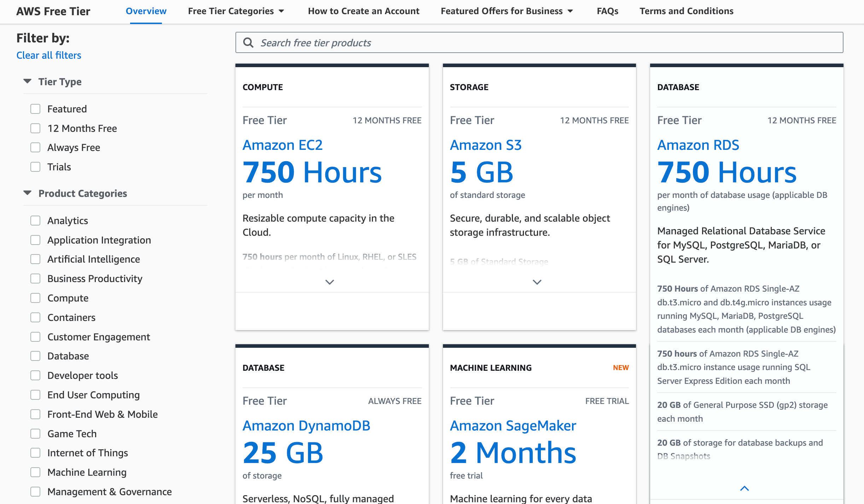Click the S3 '5 GB' headline
The height and width of the screenshot is (504, 864).
point(481,172)
